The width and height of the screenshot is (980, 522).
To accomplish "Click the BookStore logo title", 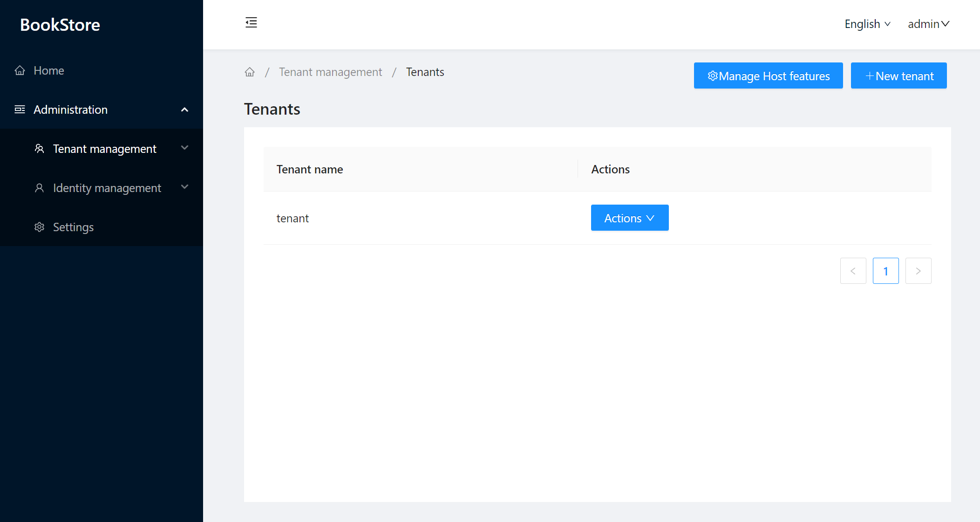I will point(60,25).
